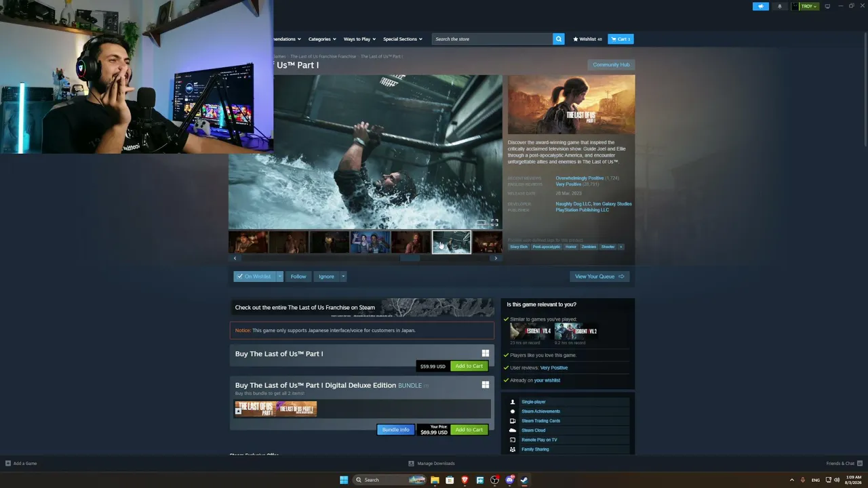Click the Bundle info button
This screenshot has width=868, height=488.
(395, 430)
